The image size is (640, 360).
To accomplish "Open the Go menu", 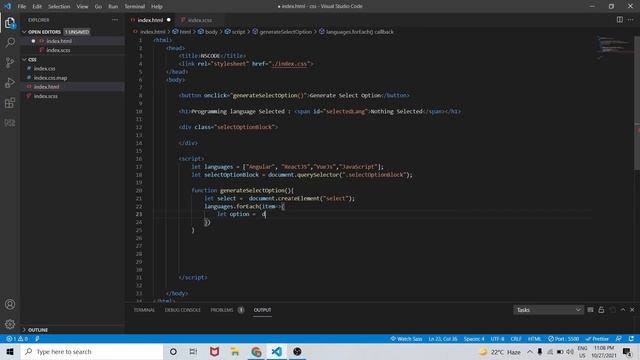I will pos(98,7).
